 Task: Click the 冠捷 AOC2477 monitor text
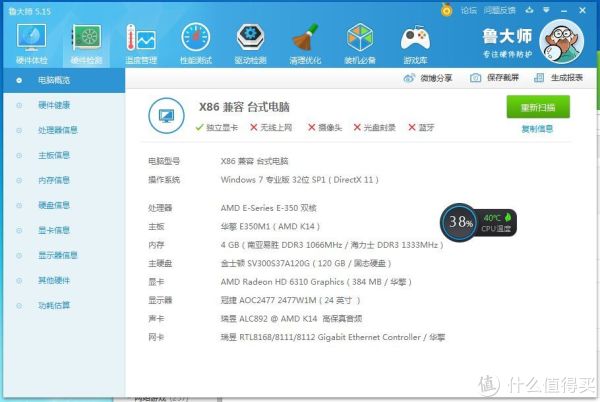290,300
